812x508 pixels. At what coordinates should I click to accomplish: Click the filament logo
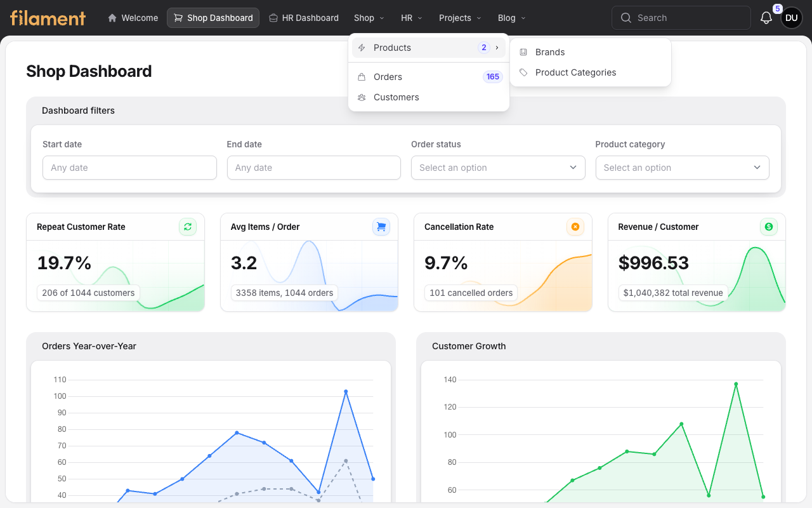pyautogui.click(x=48, y=18)
